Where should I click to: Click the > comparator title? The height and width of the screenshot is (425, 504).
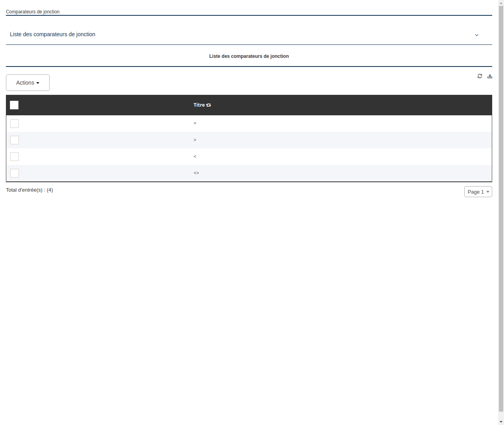tap(195, 140)
